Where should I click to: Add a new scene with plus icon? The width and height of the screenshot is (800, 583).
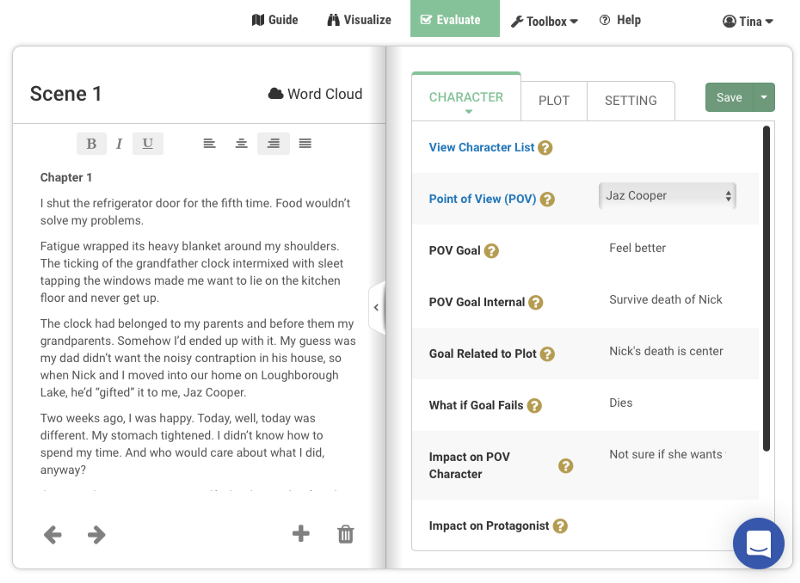pyautogui.click(x=301, y=534)
